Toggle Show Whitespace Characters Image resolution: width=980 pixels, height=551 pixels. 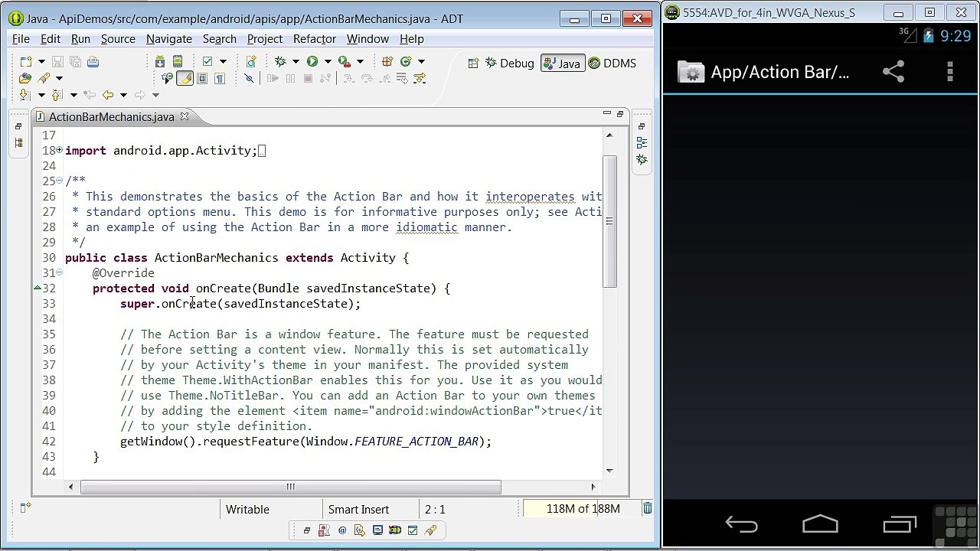[x=219, y=78]
